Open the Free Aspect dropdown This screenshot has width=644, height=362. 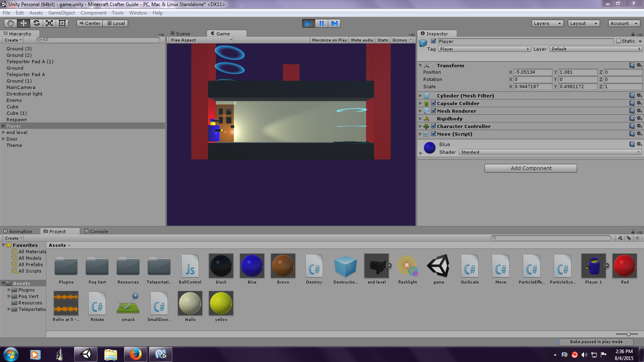click(201, 40)
